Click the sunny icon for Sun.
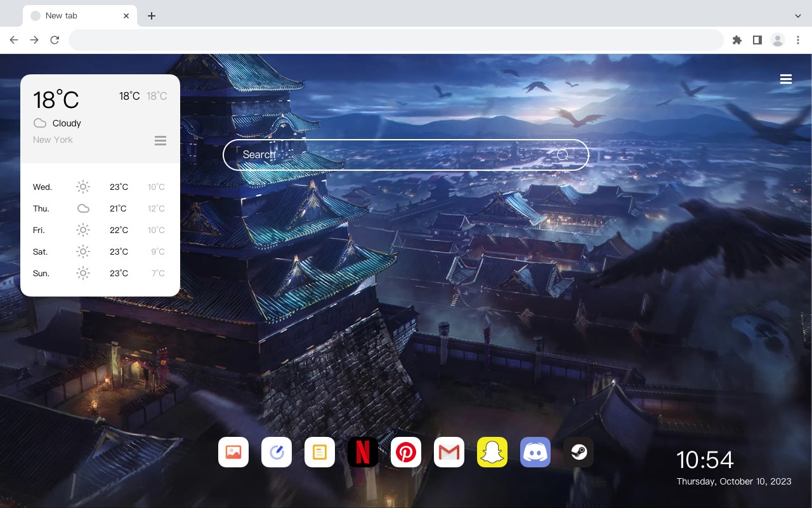 point(83,273)
